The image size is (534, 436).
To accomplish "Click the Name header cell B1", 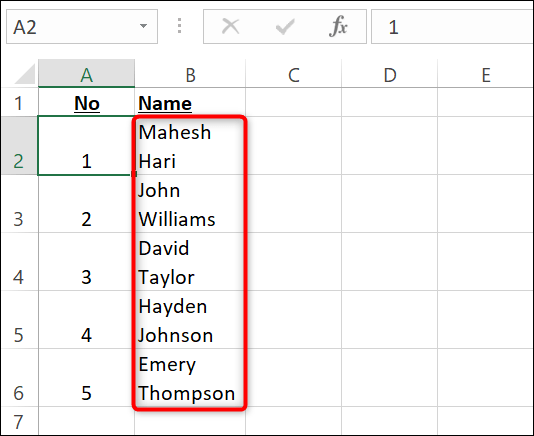I will coord(190,102).
